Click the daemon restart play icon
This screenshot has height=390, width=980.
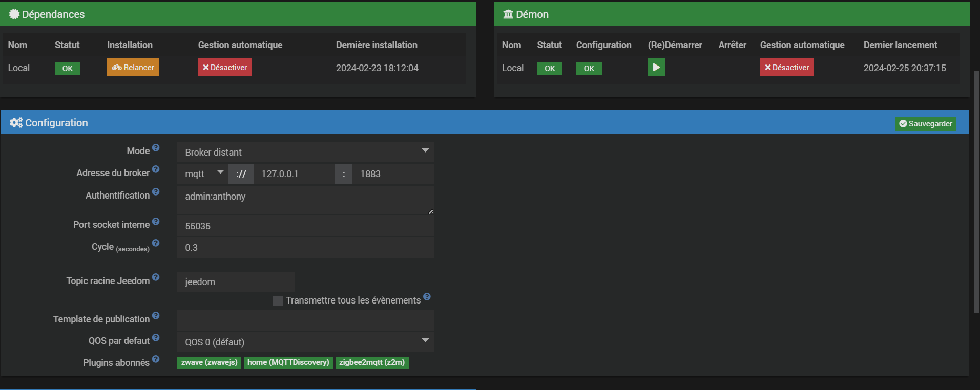pyautogui.click(x=656, y=68)
